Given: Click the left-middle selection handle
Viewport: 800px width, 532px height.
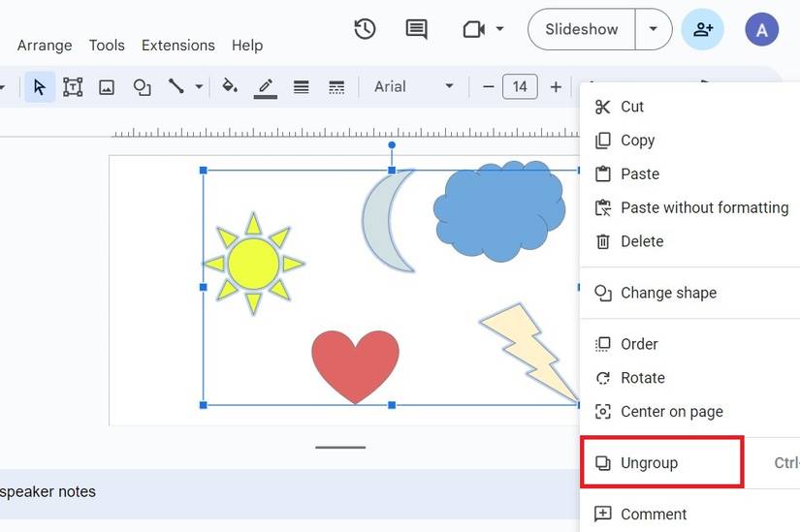Looking at the screenshot, I should [203, 287].
